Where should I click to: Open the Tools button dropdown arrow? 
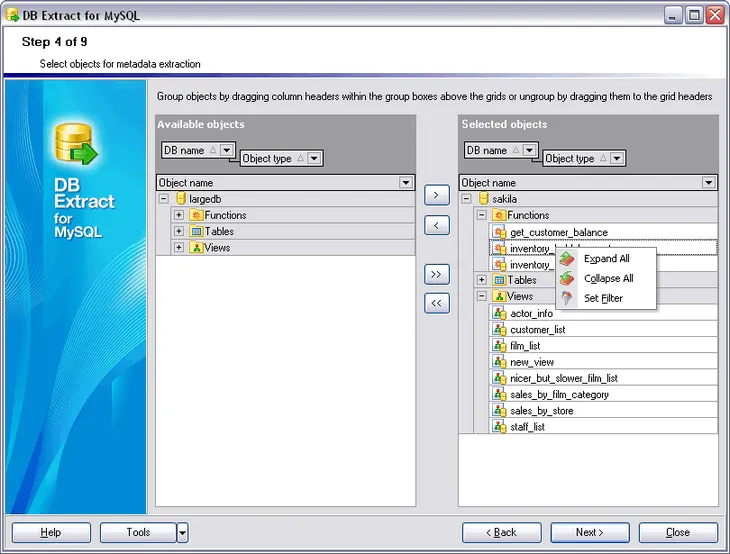click(x=182, y=533)
